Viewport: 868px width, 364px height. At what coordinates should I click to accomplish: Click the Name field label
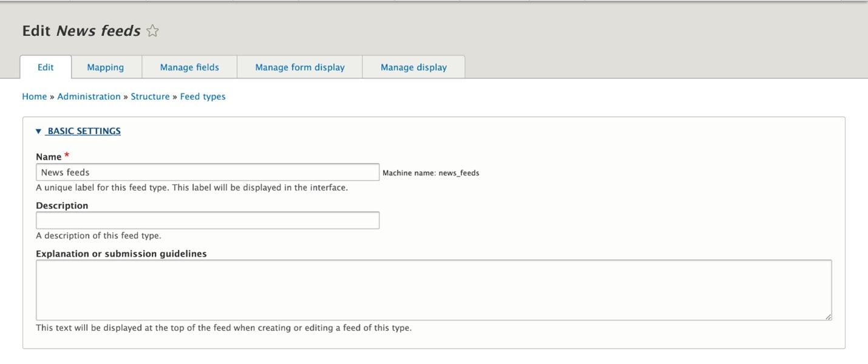click(x=49, y=157)
